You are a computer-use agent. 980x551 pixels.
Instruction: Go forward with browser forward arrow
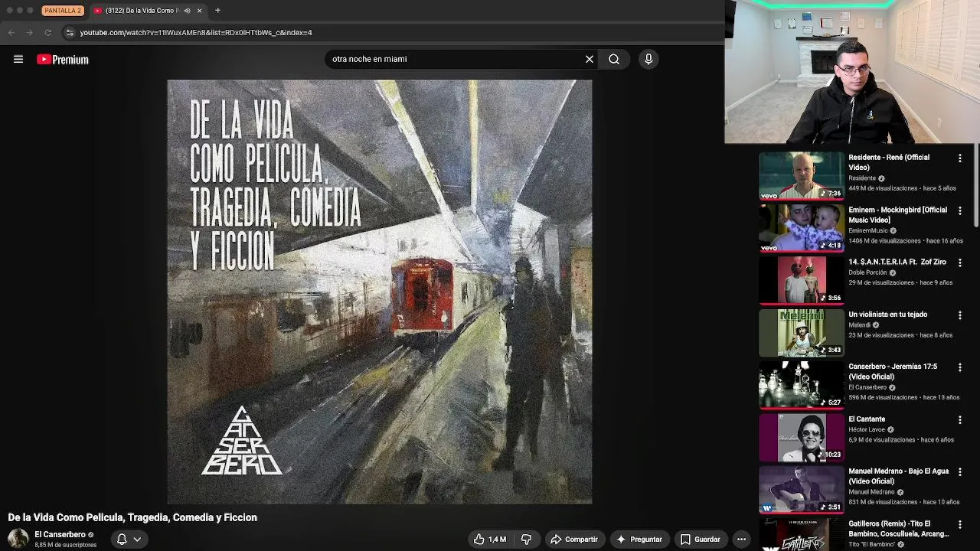click(x=29, y=33)
